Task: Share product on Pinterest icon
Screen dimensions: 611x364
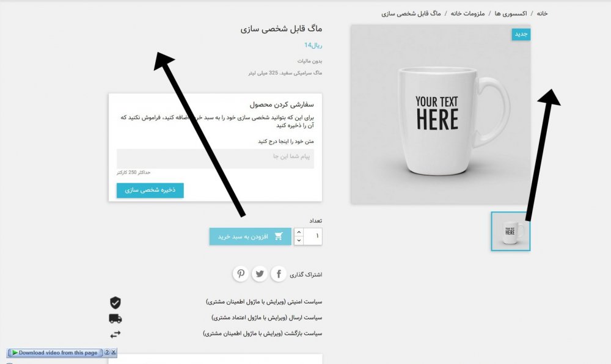Action: 241,274
